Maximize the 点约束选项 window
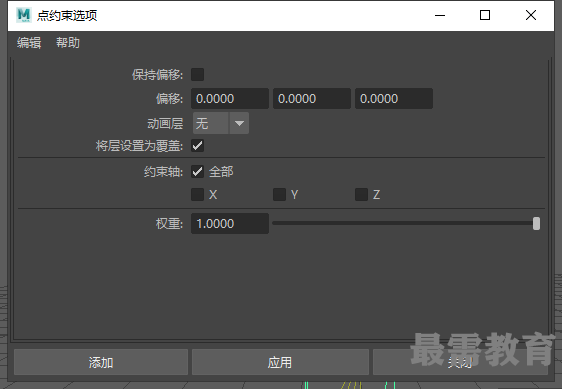The height and width of the screenshot is (389, 562). (485, 15)
